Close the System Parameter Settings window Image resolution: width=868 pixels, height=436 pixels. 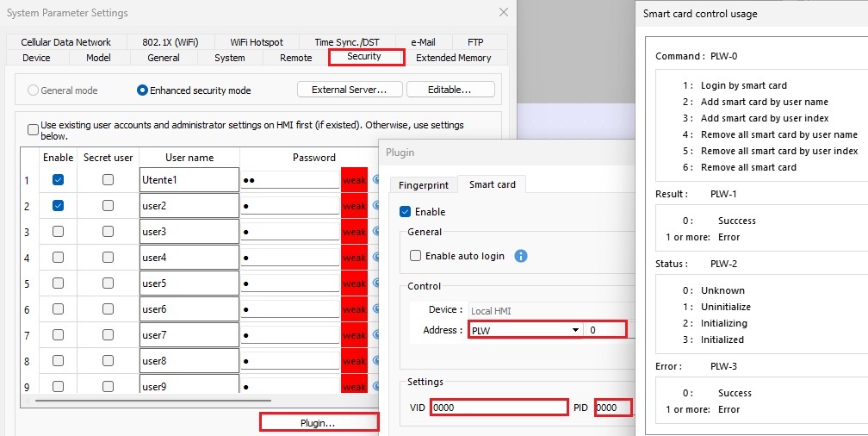(503, 12)
